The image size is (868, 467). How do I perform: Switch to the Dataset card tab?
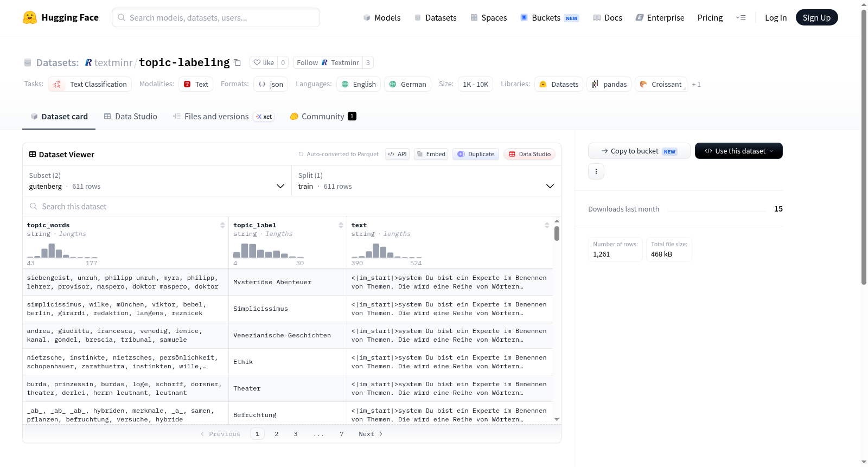[59, 116]
